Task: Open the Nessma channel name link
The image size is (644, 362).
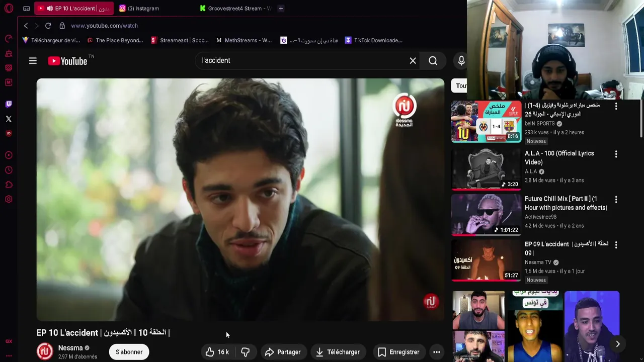Action: [70, 348]
